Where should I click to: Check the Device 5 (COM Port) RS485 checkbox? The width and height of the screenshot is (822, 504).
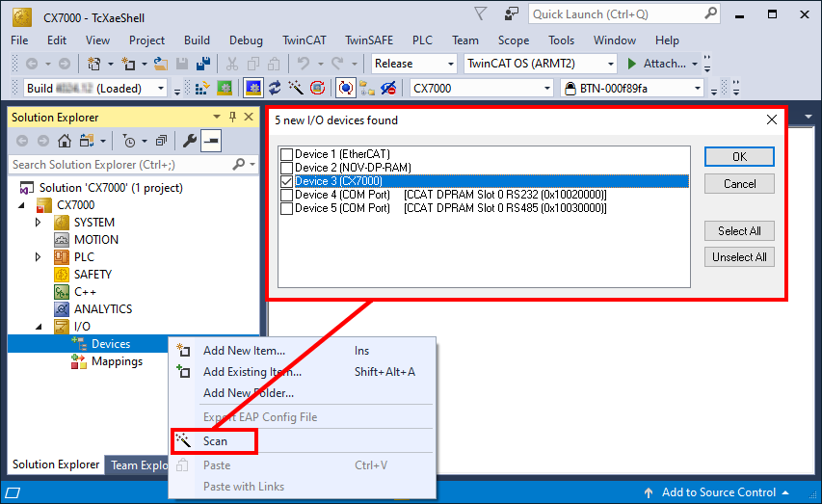click(x=286, y=209)
